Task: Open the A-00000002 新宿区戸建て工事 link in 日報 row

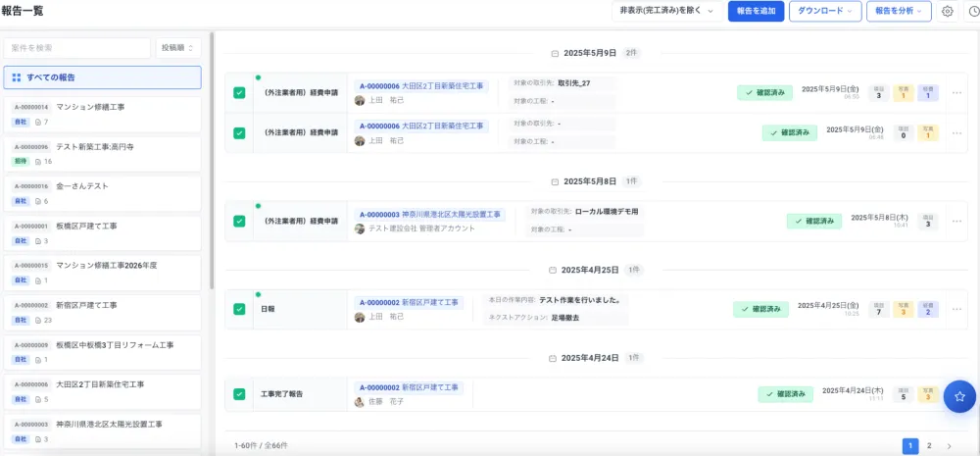Action: click(x=406, y=302)
